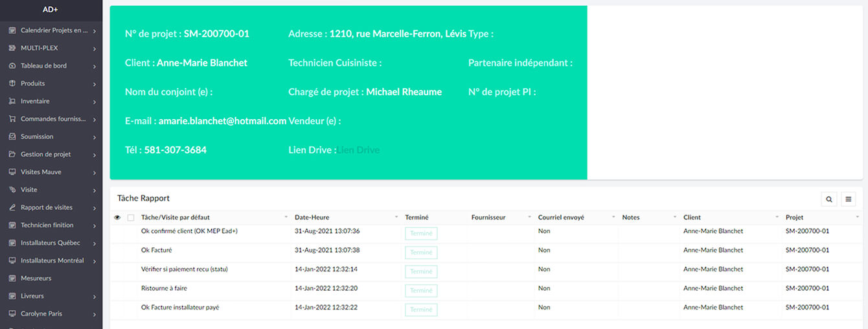This screenshot has width=868, height=329.
Task: Open the Rapport de visites pen icon
Action: coord(12,207)
